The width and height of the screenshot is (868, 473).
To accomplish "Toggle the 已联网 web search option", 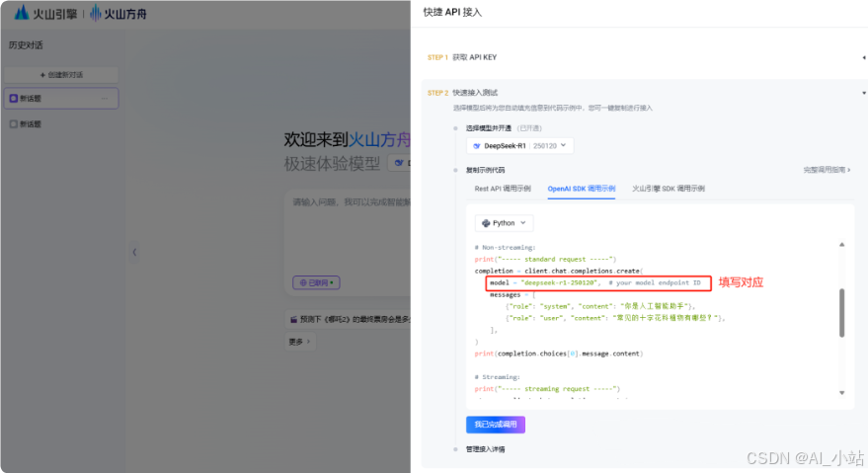I will click(316, 282).
